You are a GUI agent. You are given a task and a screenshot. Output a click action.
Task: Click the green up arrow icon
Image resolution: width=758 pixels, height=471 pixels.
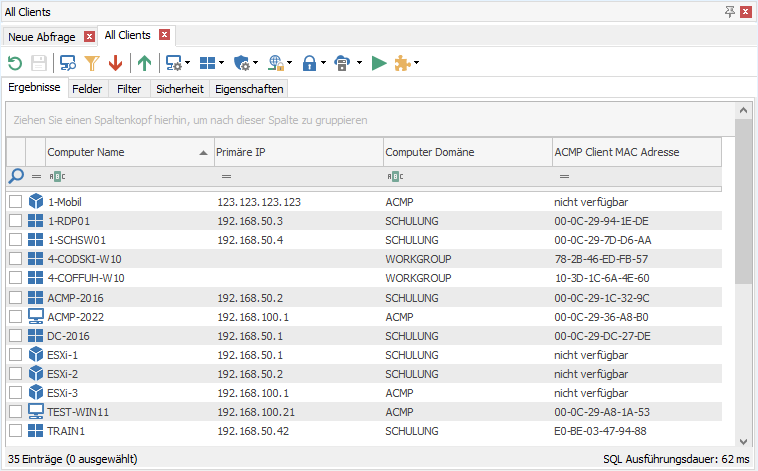coord(145,64)
